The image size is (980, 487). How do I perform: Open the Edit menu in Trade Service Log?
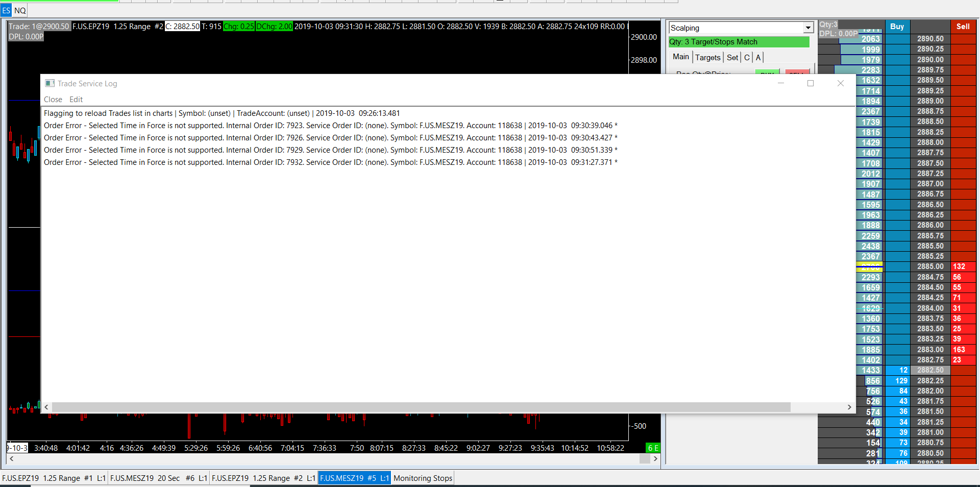(76, 100)
